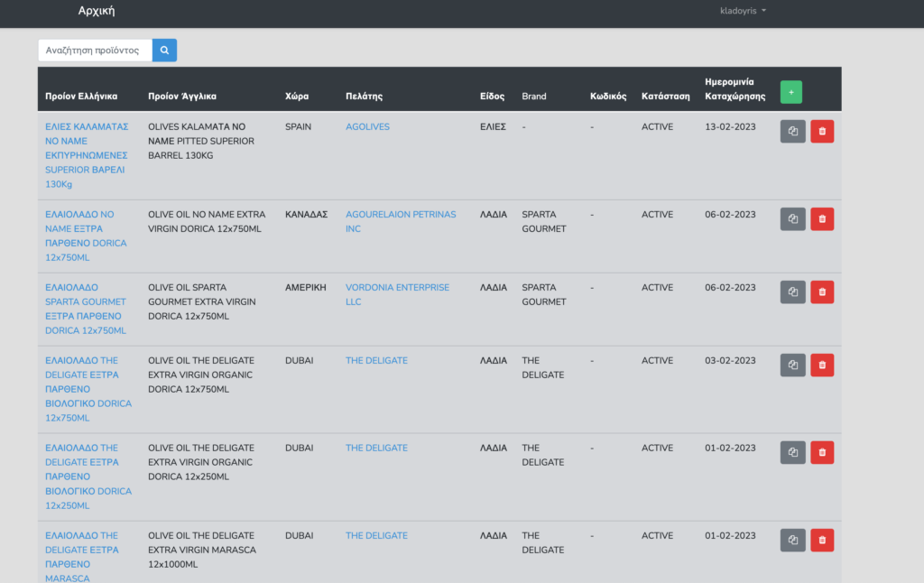Open ΕΛΑΙΟΛΑΔΟ THE DELIGATE ΒΙΟΛΟΓΙΚΟ 12x250ML link
The width and height of the screenshot is (924, 583).
88,477
